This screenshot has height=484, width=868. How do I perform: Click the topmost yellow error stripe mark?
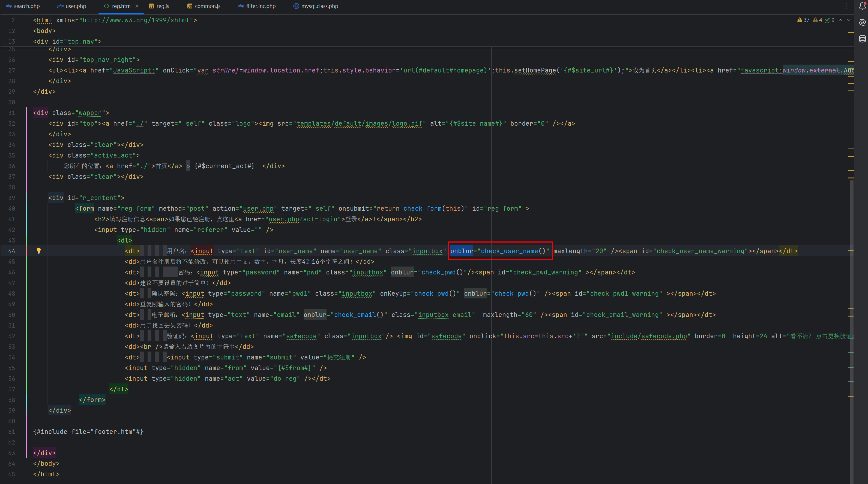(x=851, y=32)
